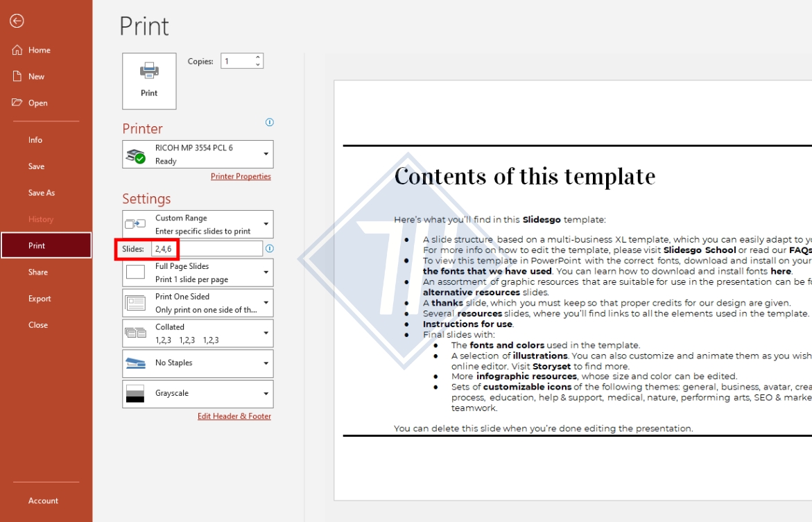Viewport: 812px width, 522px height.
Task: Decrease copies with the down arrow
Action: tap(258, 65)
